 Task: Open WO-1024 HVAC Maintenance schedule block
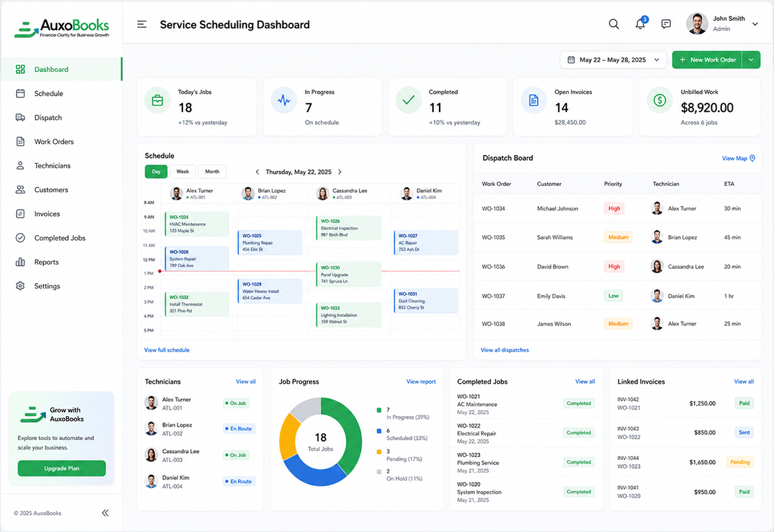coord(196,224)
